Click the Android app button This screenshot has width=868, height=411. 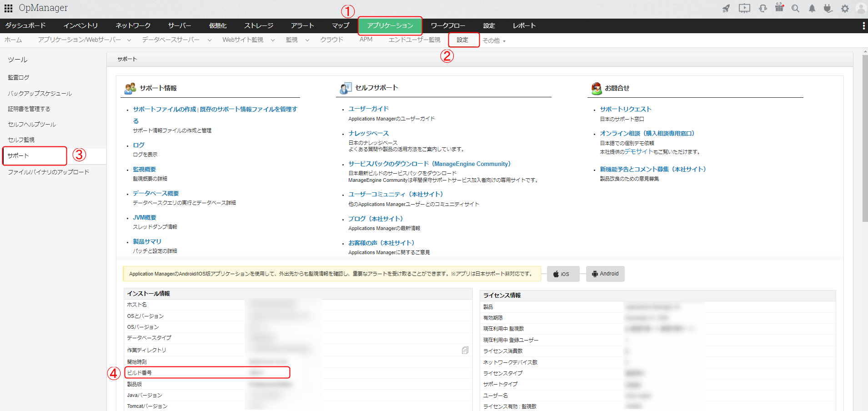605,274
